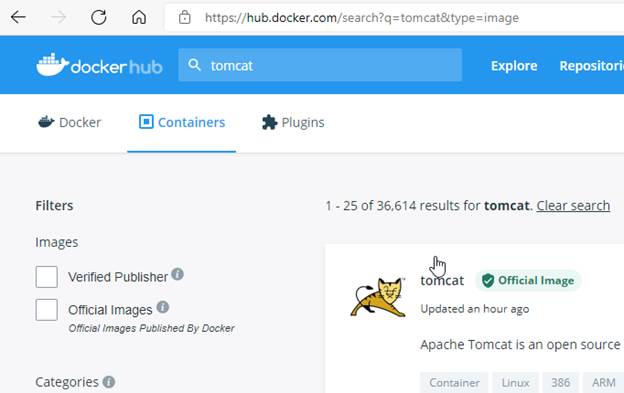Reload the page with refresh icon
Viewport: 624px width, 393px height.
pyautogui.click(x=99, y=18)
